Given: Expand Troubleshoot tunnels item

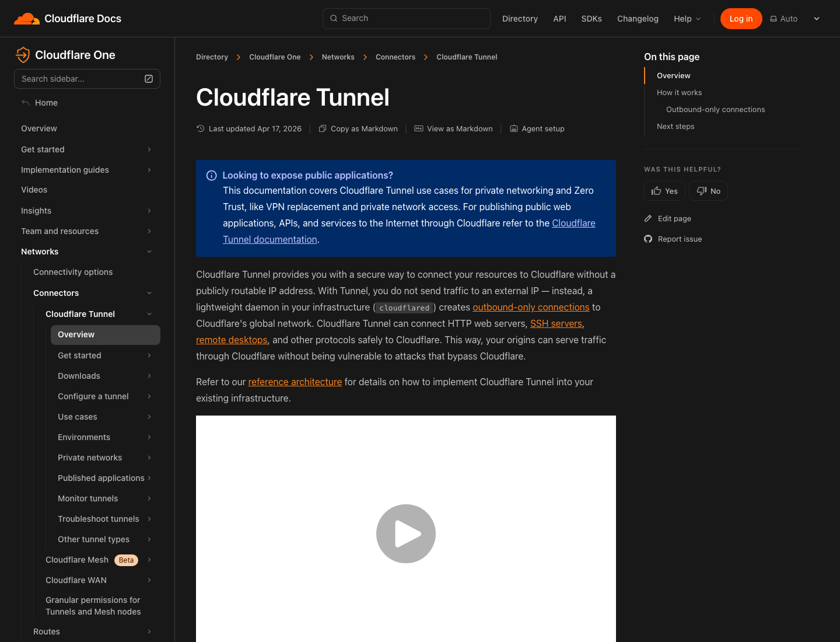Looking at the screenshot, I should coord(149,519).
